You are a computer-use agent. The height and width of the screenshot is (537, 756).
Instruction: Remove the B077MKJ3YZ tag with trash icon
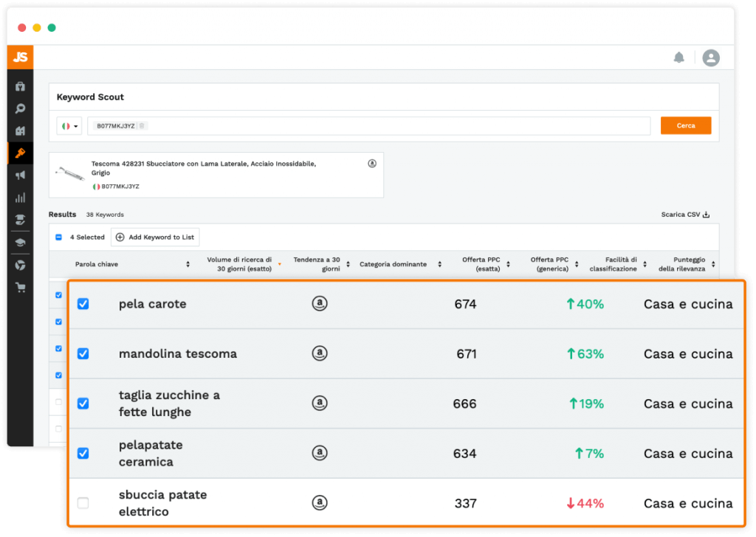(x=142, y=125)
